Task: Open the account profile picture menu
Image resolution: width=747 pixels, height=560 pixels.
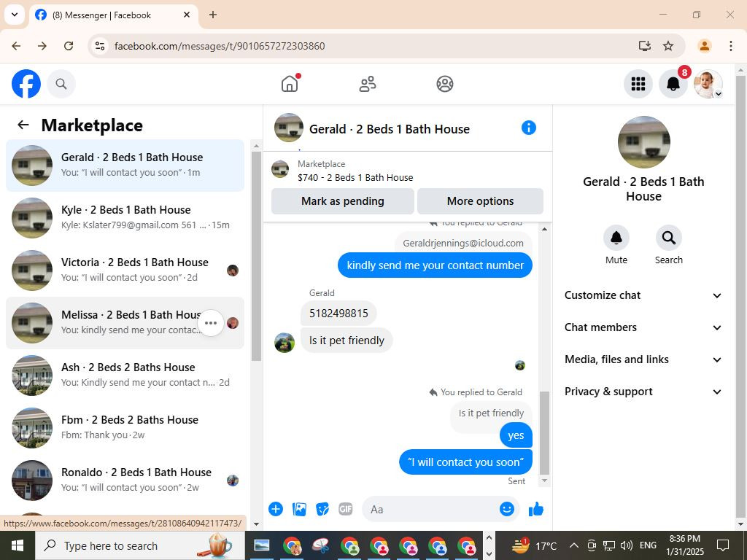Action: point(708,84)
